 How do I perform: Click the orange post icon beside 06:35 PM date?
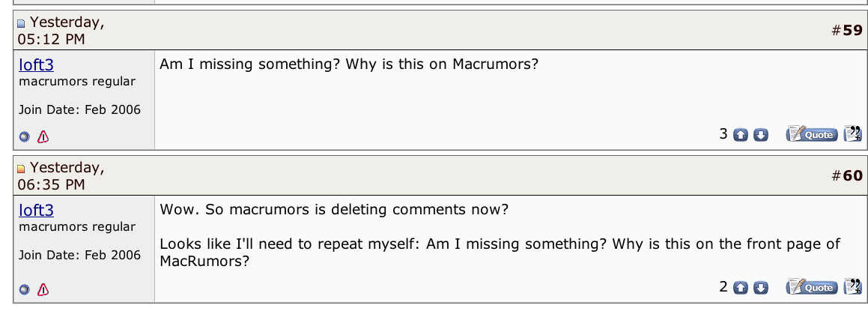click(22, 169)
